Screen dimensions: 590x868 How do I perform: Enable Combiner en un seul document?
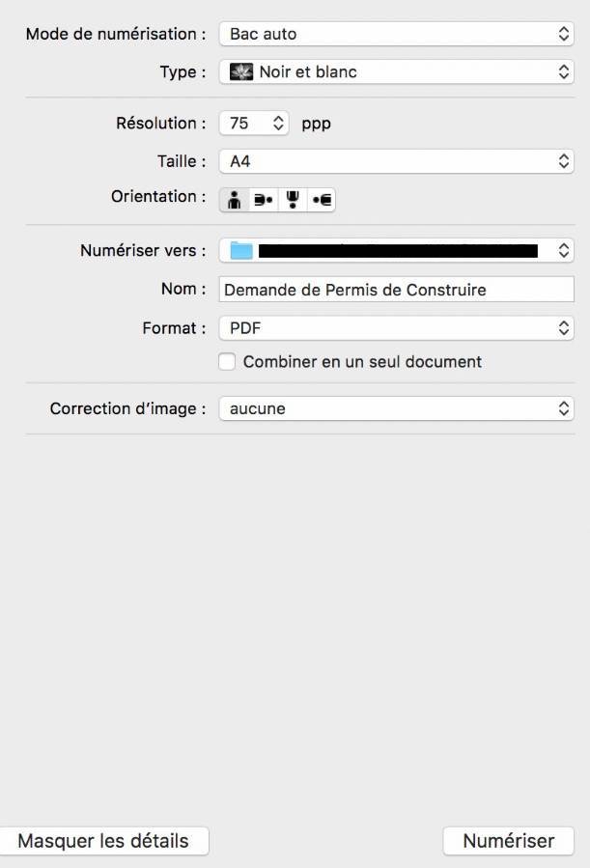227,362
